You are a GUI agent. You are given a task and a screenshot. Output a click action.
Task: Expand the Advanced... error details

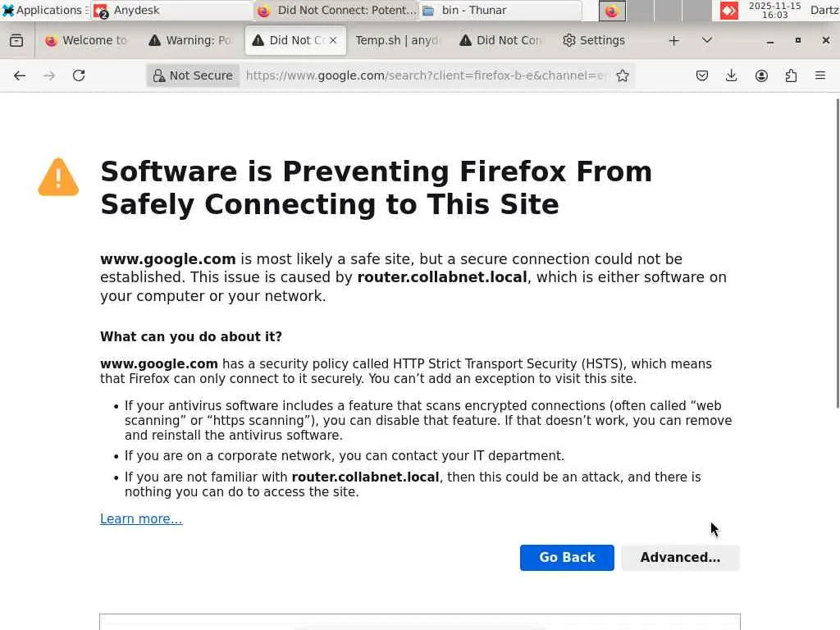click(x=680, y=558)
